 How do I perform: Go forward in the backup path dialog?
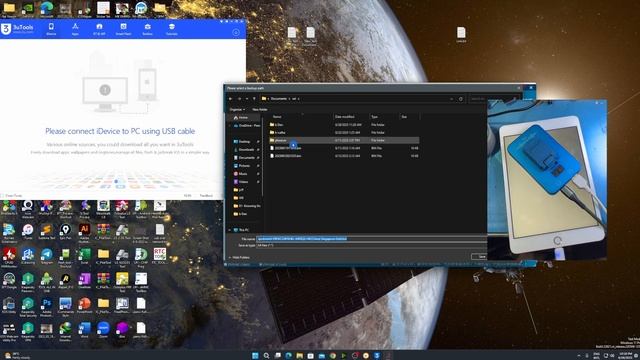coord(239,99)
